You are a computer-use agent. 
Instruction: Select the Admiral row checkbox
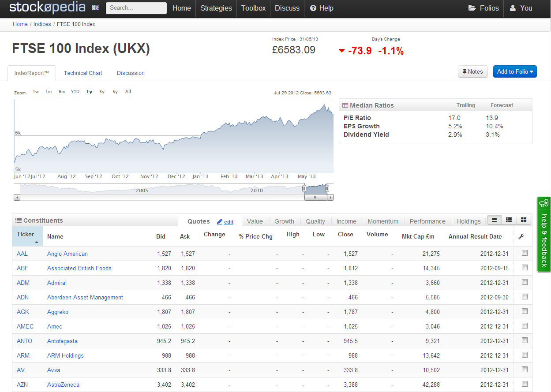tap(525, 282)
